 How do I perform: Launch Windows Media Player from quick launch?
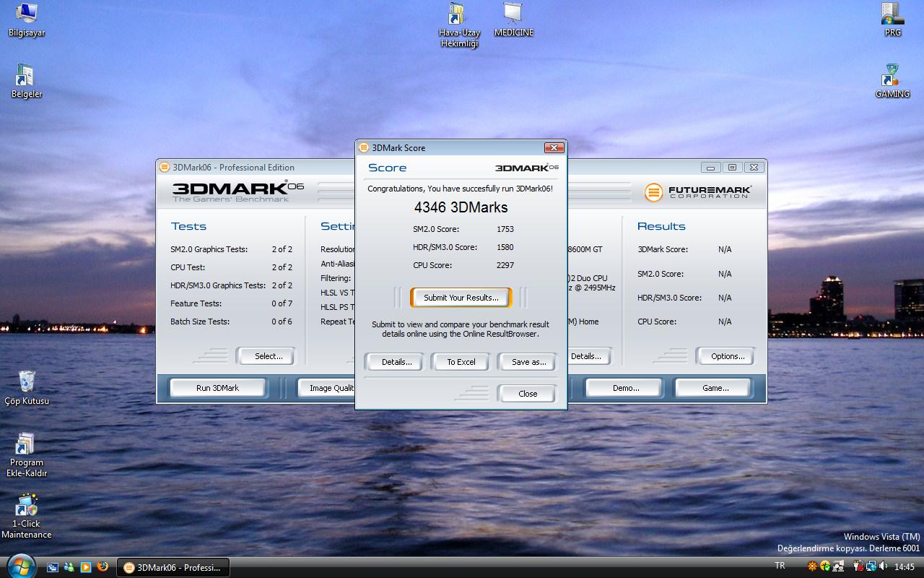pyautogui.click(x=86, y=567)
